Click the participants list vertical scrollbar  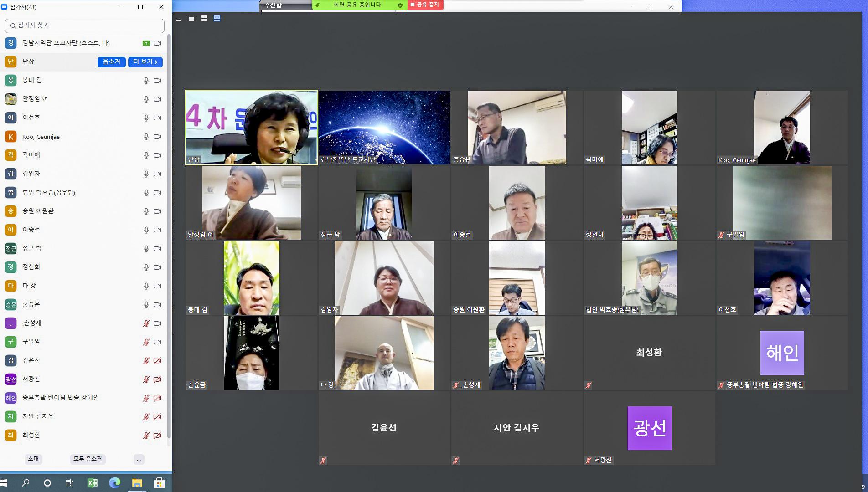169,228
